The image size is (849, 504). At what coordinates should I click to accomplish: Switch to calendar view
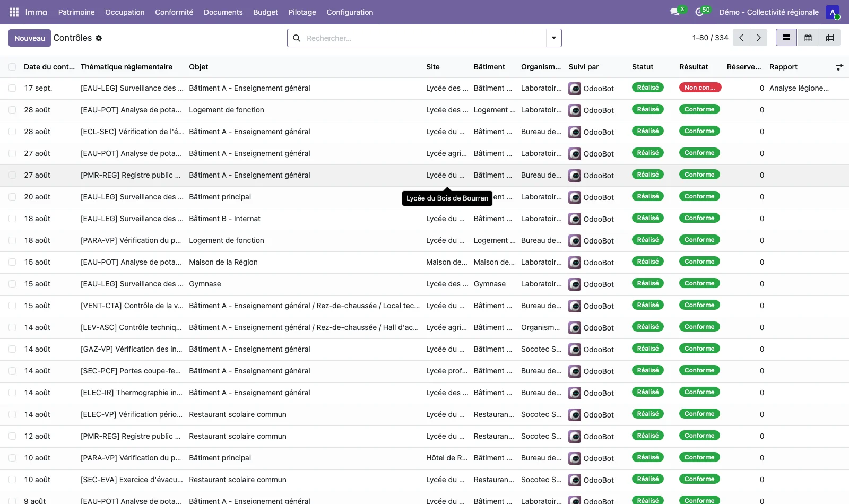point(808,38)
